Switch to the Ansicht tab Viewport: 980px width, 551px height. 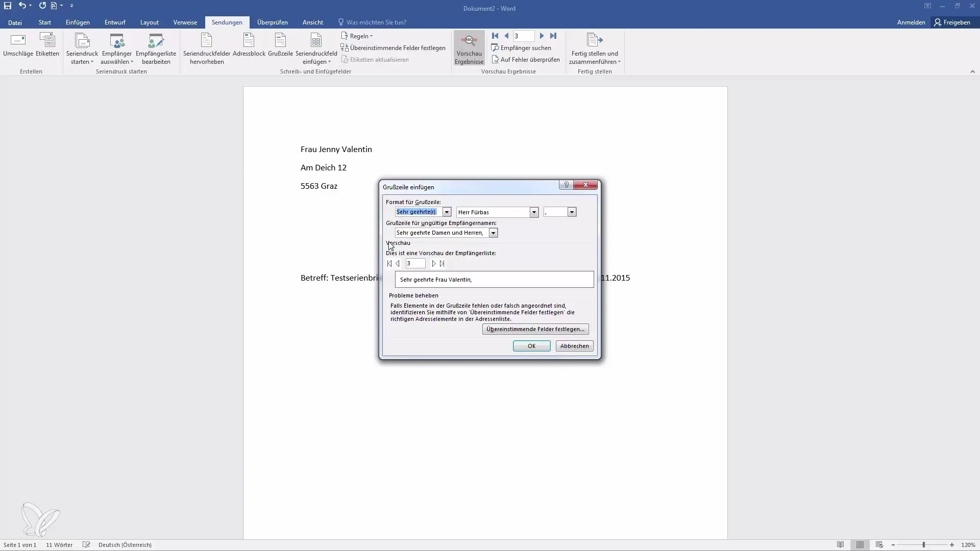(312, 22)
